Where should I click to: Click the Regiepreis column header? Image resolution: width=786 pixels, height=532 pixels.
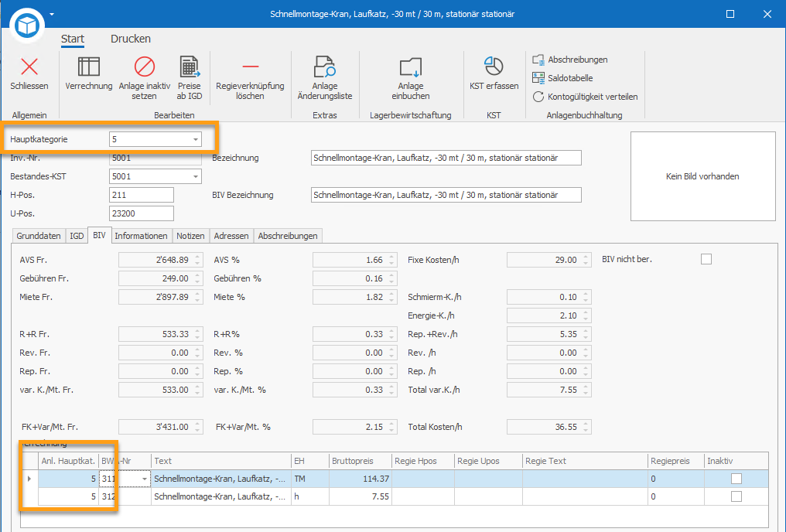(675, 461)
